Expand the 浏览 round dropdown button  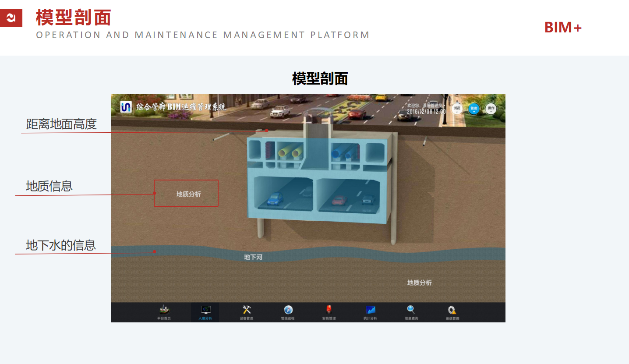[x=457, y=109]
